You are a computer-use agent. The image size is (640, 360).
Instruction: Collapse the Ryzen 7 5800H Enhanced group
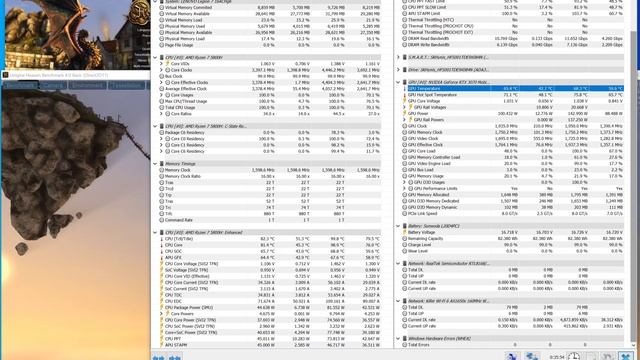[x=155, y=233]
